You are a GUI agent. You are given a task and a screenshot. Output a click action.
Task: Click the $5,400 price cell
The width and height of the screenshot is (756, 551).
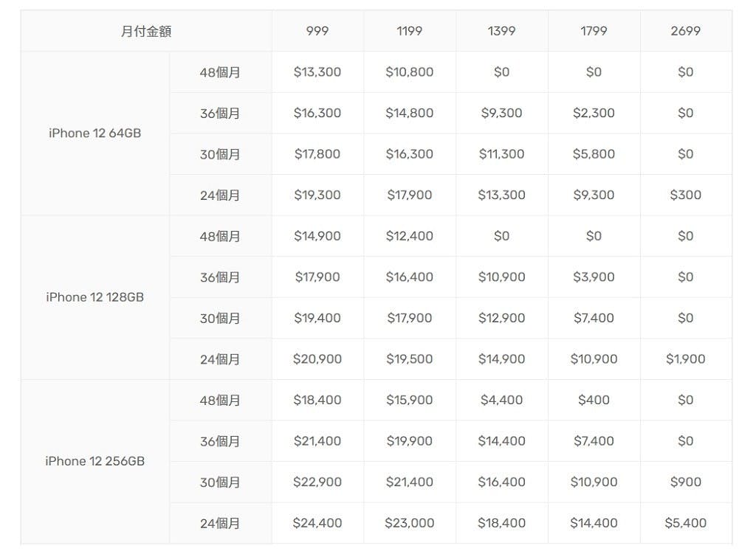685,523
